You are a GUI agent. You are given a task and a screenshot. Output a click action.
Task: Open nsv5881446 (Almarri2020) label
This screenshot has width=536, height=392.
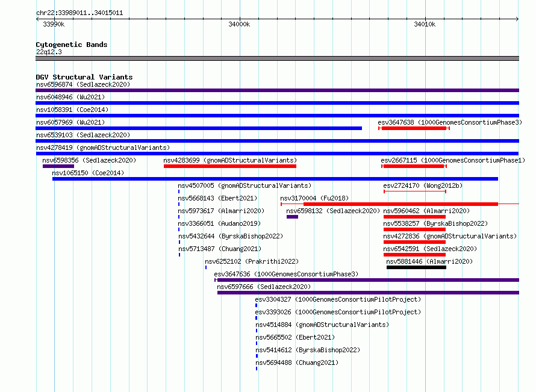tap(429, 261)
